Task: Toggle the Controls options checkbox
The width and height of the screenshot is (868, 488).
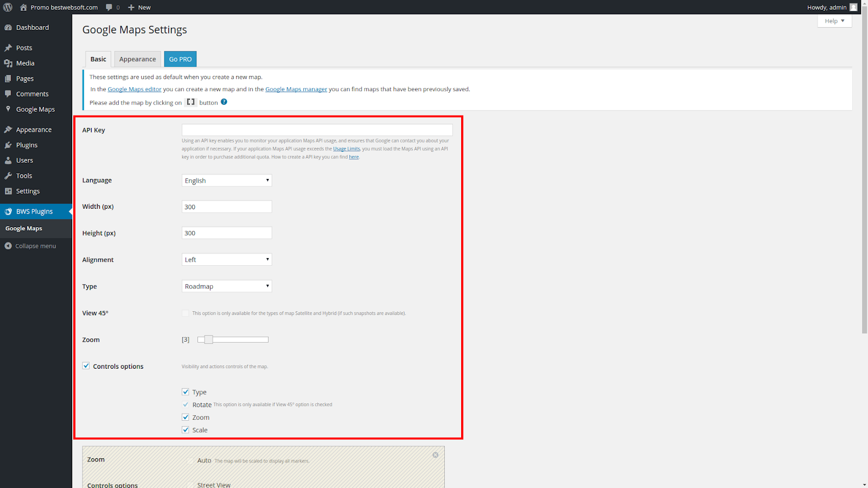Action: click(x=86, y=366)
